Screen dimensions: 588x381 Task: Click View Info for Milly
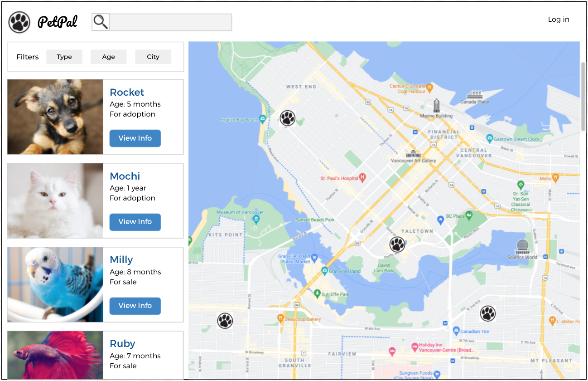pyautogui.click(x=135, y=306)
